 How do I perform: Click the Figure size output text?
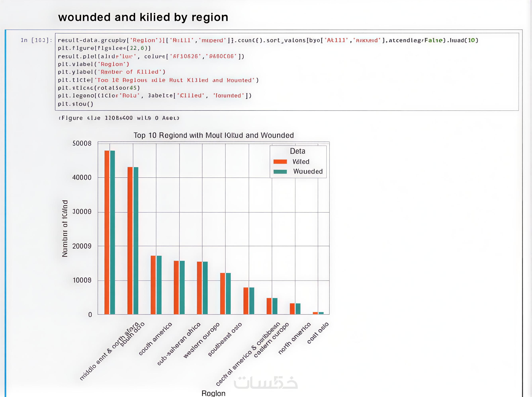click(119, 118)
